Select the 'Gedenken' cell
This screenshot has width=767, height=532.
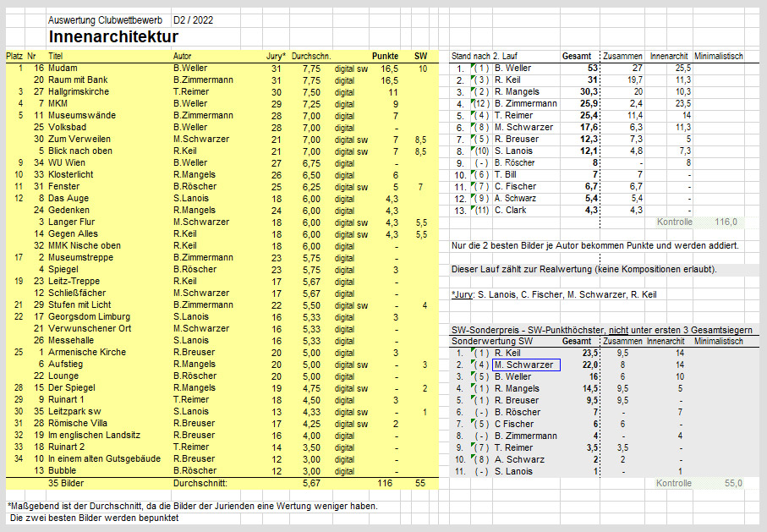tap(68, 210)
